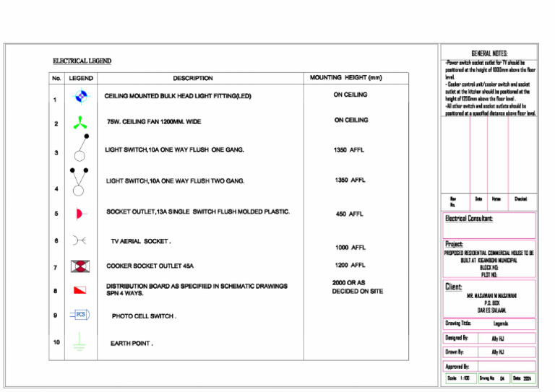This screenshot has height=392, width=555.
Task: Select the two gang light switch symbol
Action: tap(79, 182)
